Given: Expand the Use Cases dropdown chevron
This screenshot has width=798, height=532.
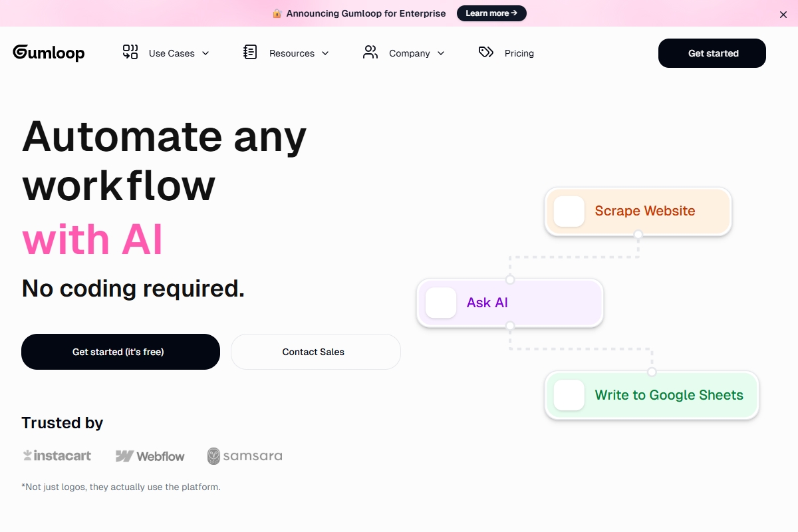Looking at the screenshot, I should point(205,53).
